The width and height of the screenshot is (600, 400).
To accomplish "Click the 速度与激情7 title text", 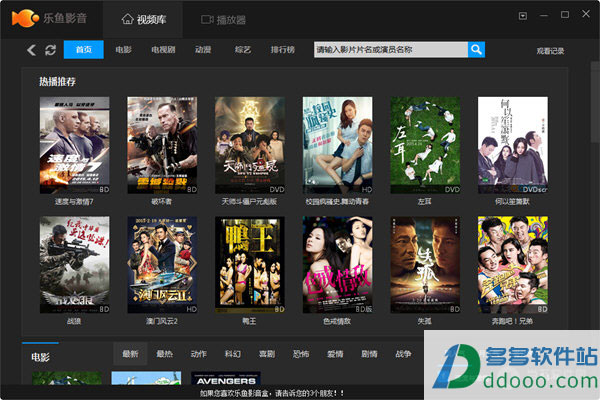I will point(74,201).
